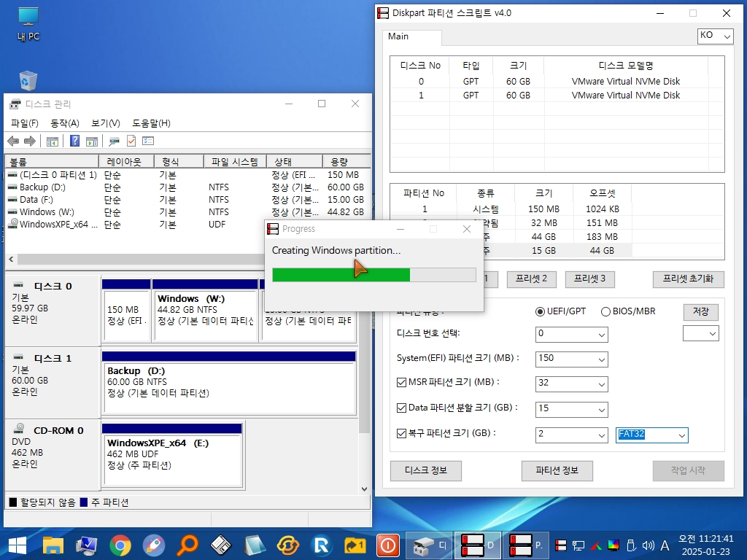
Task: Open the yellow folder shortcut taskbar app
Action: point(355,545)
